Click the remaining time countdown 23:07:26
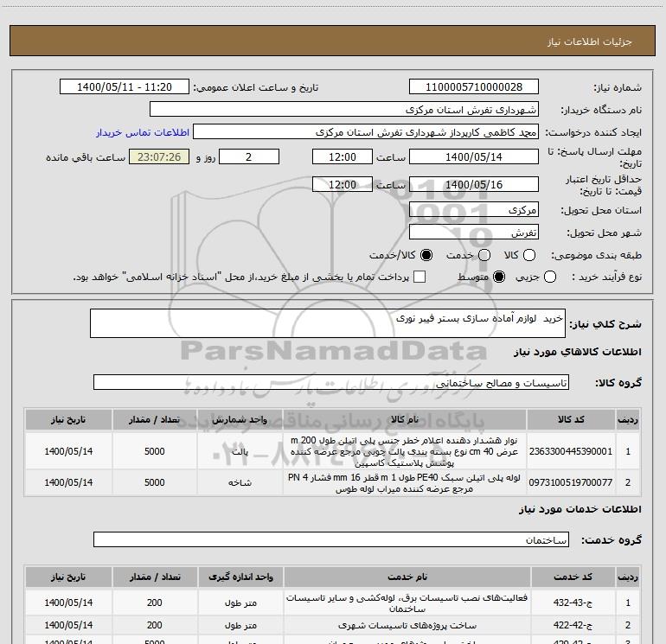Screen dimensions: 666x644 tap(159, 156)
